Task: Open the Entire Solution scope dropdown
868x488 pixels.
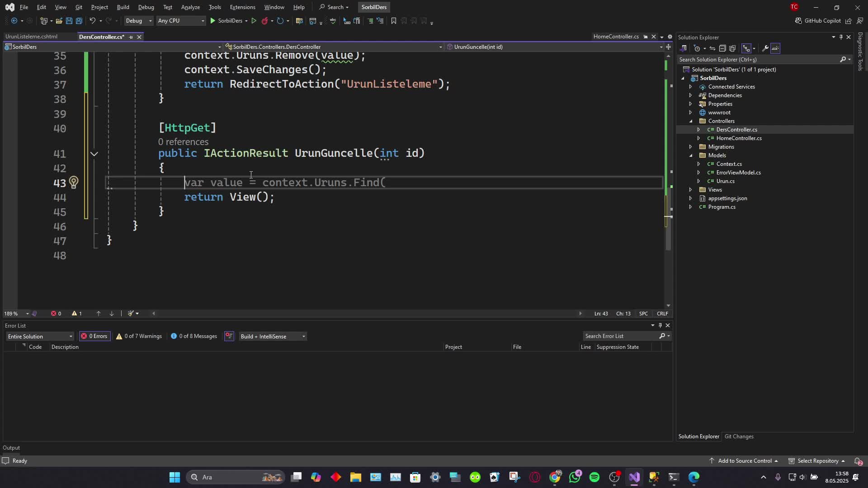Action: tap(40, 336)
